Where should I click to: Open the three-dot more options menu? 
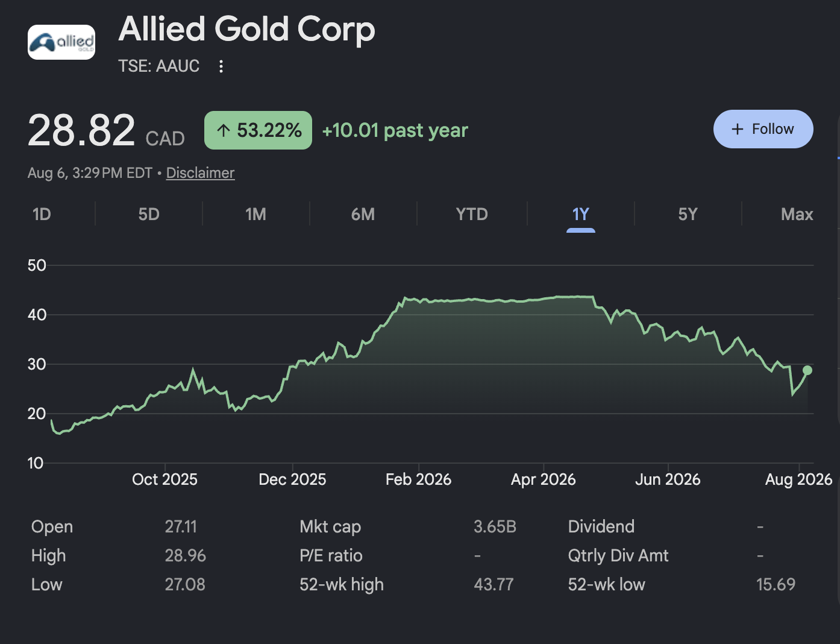221,66
